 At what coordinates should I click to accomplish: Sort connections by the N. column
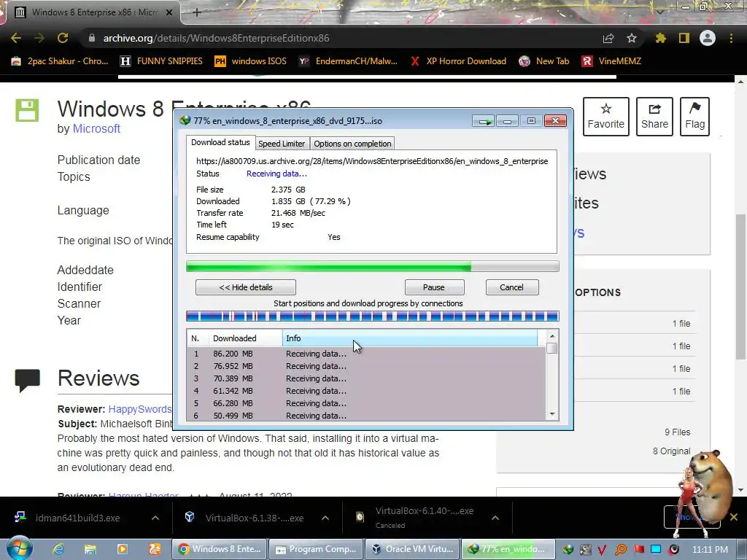(197, 338)
